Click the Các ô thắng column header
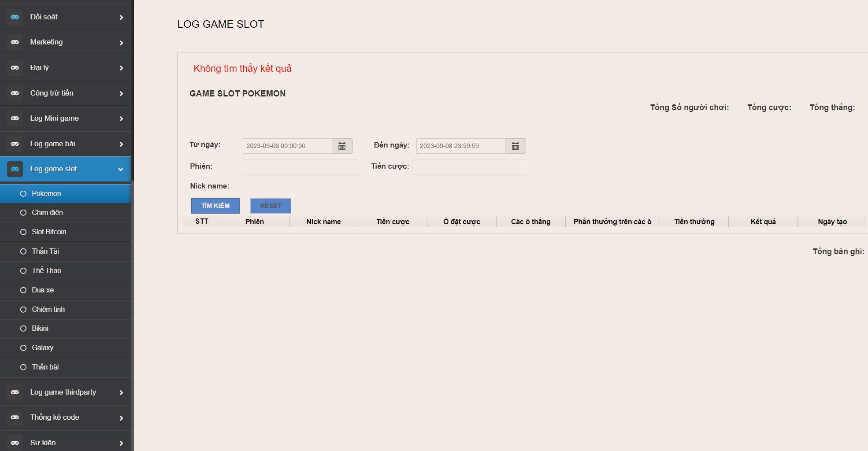This screenshot has width=868, height=451. coord(531,222)
